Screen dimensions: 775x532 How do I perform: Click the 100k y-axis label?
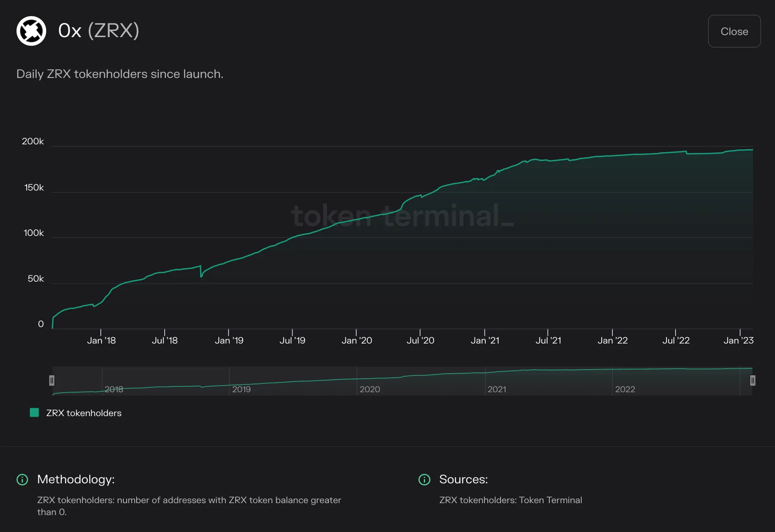coord(33,233)
